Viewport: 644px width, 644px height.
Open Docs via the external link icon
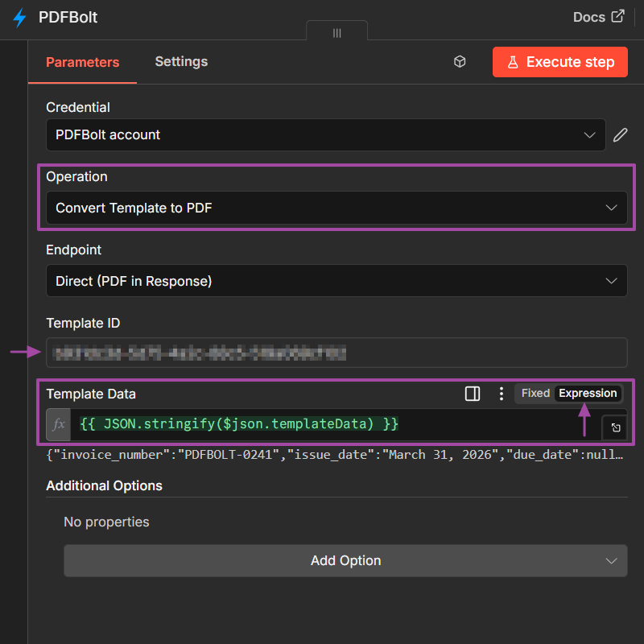point(619,16)
